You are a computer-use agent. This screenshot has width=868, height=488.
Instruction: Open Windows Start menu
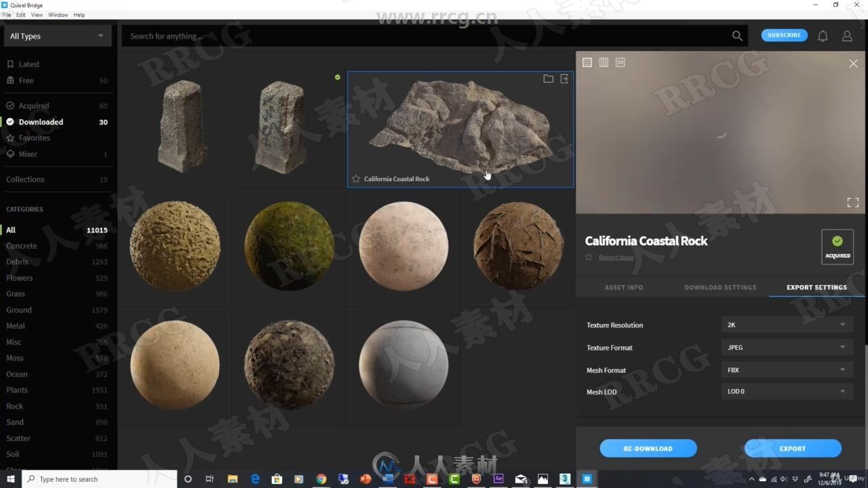[11, 479]
